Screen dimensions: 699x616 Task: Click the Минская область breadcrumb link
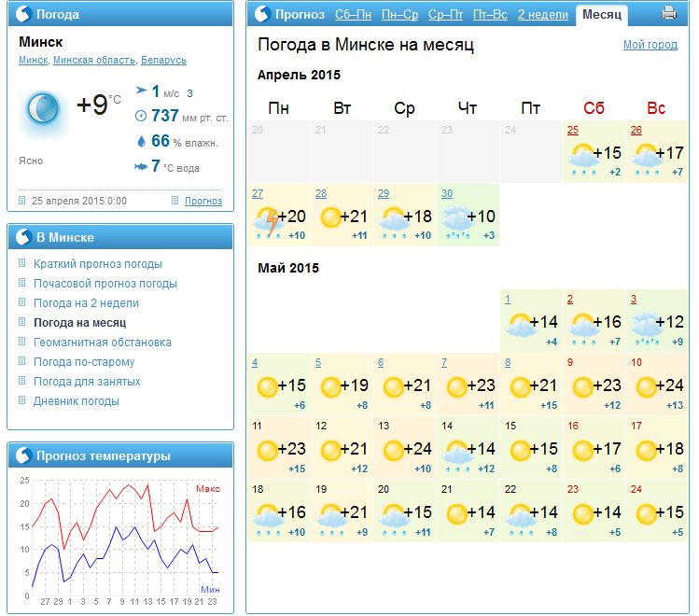pyautogui.click(x=94, y=61)
